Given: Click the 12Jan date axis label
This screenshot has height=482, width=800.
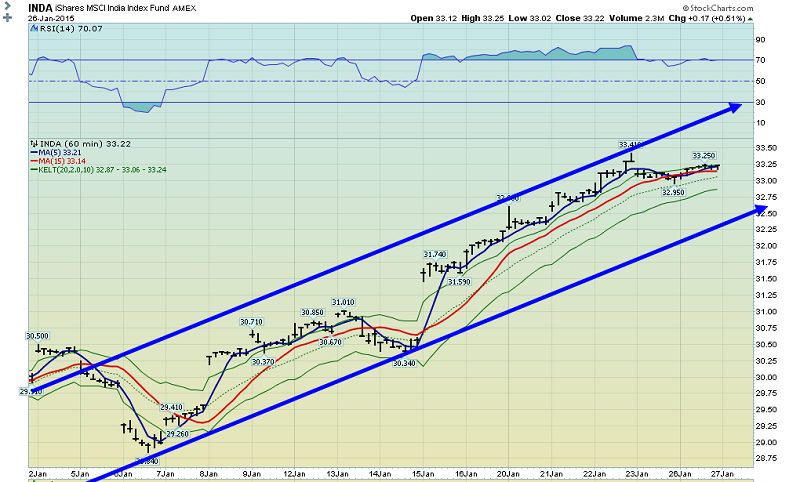Looking at the screenshot, I should pos(294,474).
